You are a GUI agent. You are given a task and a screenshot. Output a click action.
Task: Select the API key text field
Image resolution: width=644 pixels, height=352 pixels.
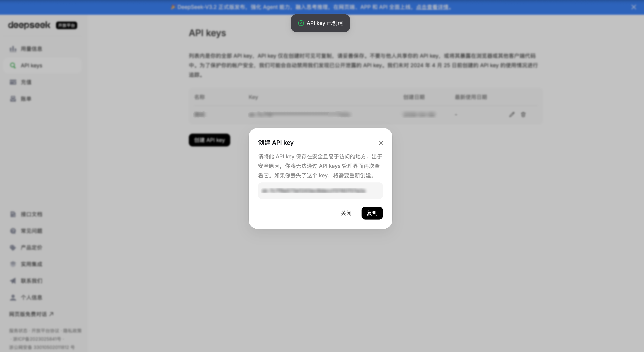(x=320, y=191)
